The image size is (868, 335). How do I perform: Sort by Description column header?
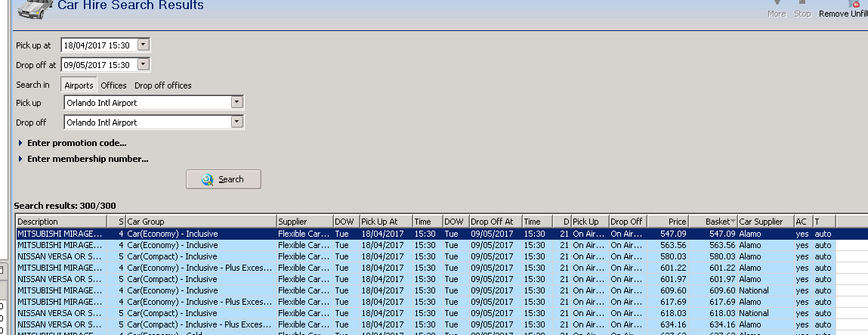pyautogui.click(x=61, y=222)
